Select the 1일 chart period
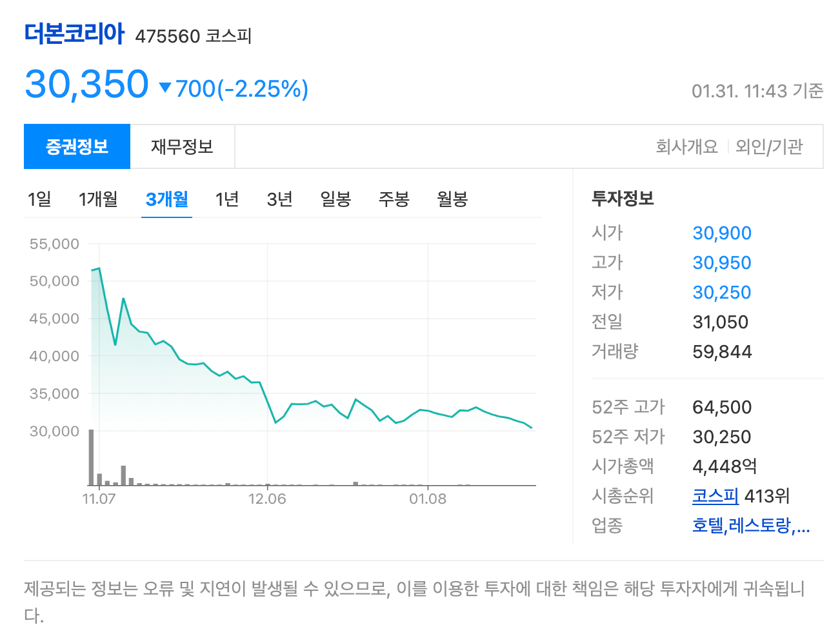The height and width of the screenshot is (636, 840). (x=39, y=199)
